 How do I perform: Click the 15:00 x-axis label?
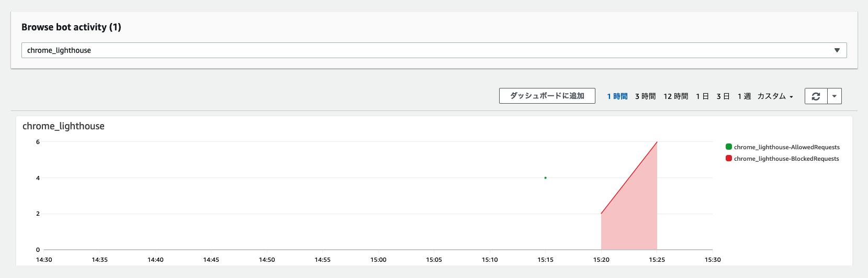(x=378, y=260)
